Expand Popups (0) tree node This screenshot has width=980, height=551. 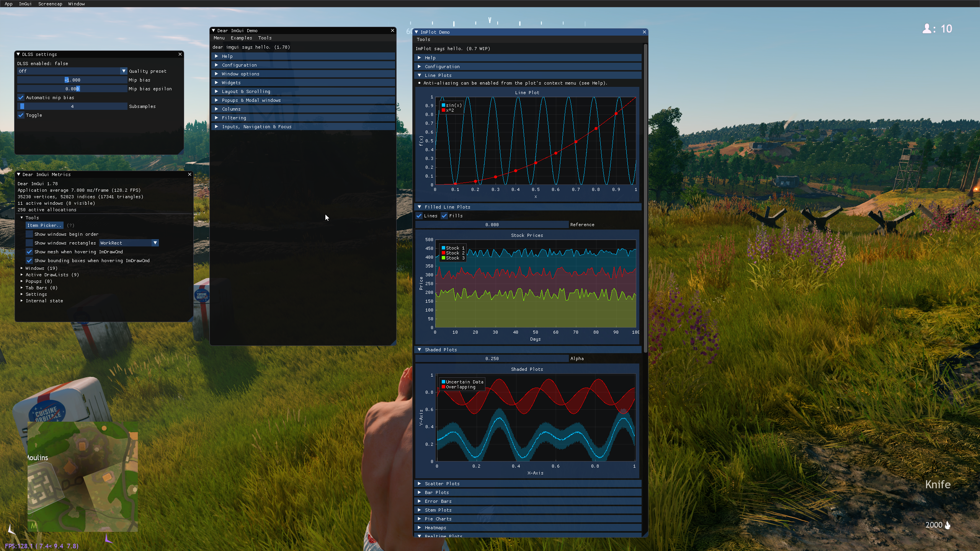[x=21, y=281]
